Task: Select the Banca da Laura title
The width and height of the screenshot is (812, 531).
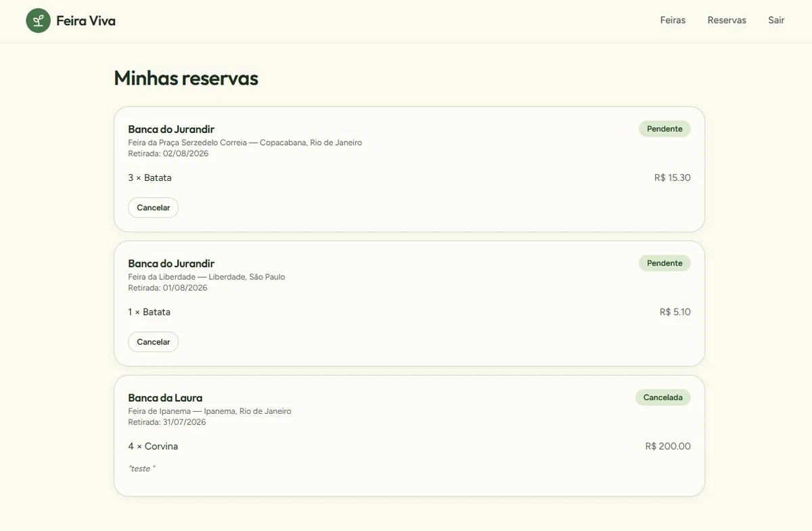Action: [x=165, y=398]
